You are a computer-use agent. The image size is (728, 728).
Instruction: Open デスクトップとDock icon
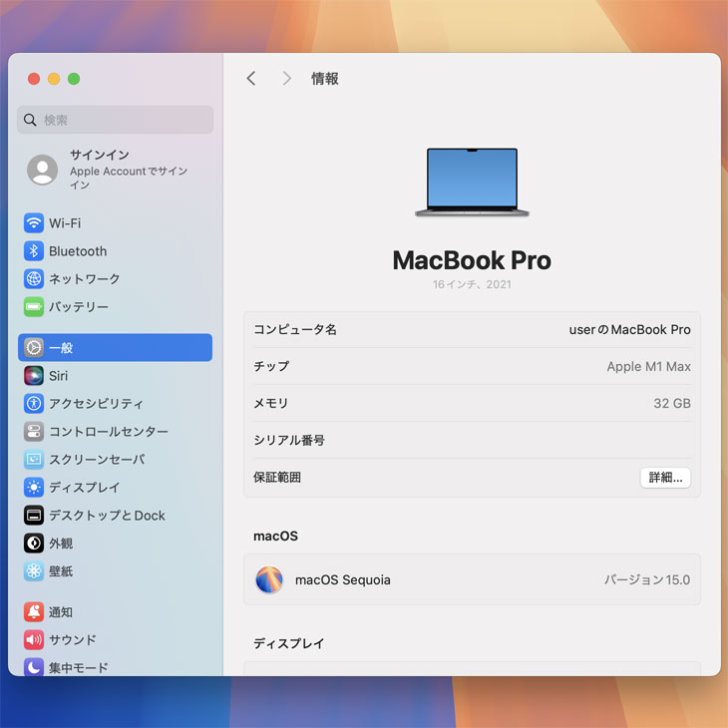click(x=34, y=515)
